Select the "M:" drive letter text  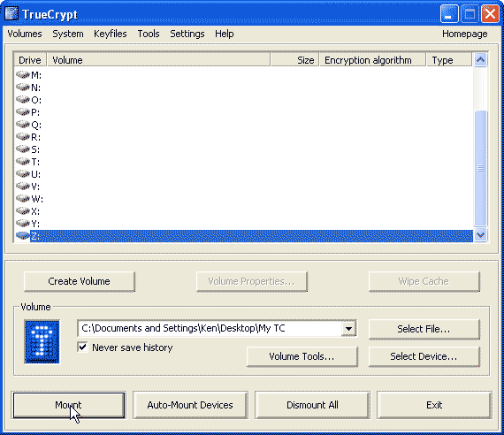point(36,75)
